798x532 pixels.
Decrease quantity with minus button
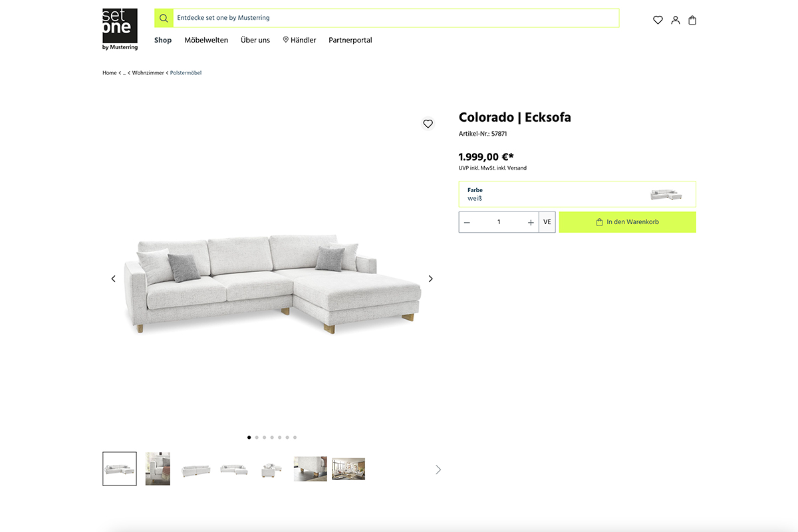(467, 222)
